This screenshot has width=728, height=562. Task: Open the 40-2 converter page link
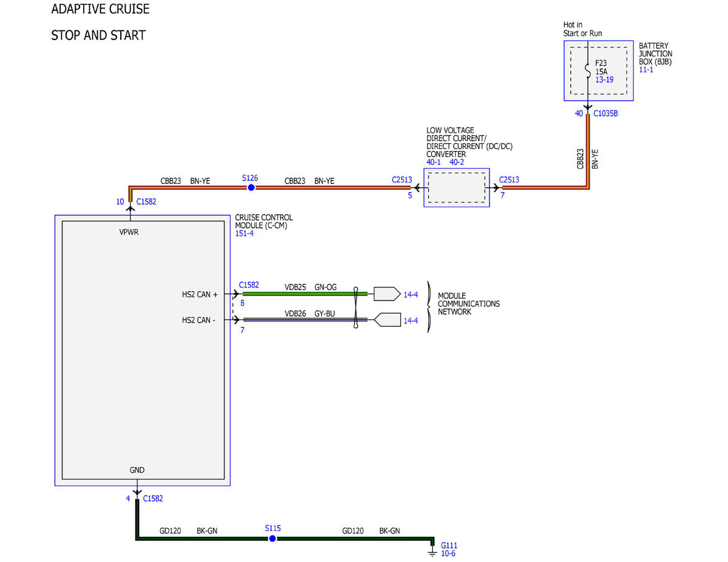457,162
